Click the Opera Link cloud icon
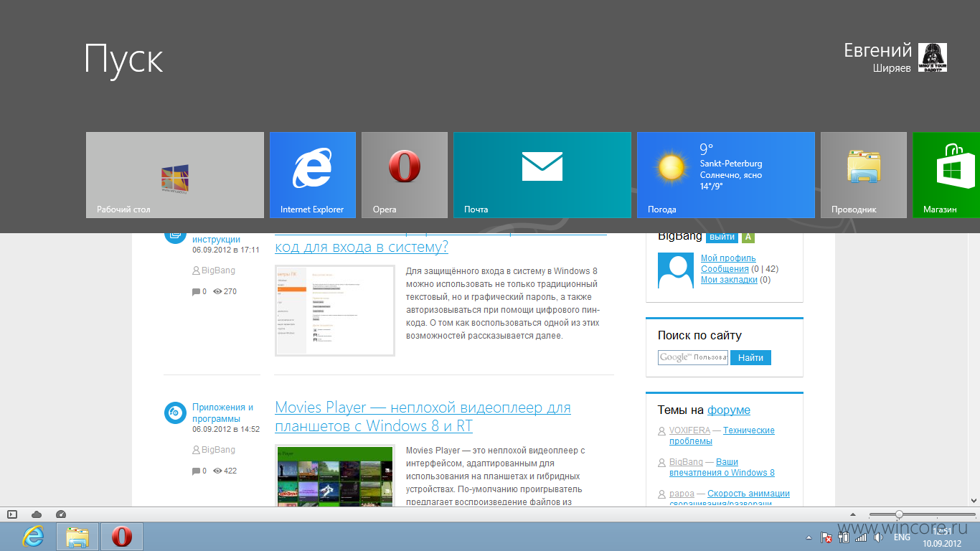Screen dimensions: 980x551 (37, 514)
